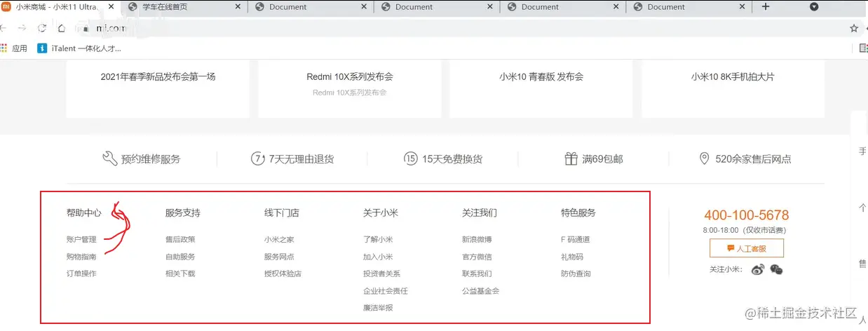Open the 小米之家 link
The height and width of the screenshot is (331, 868).
click(x=279, y=240)
